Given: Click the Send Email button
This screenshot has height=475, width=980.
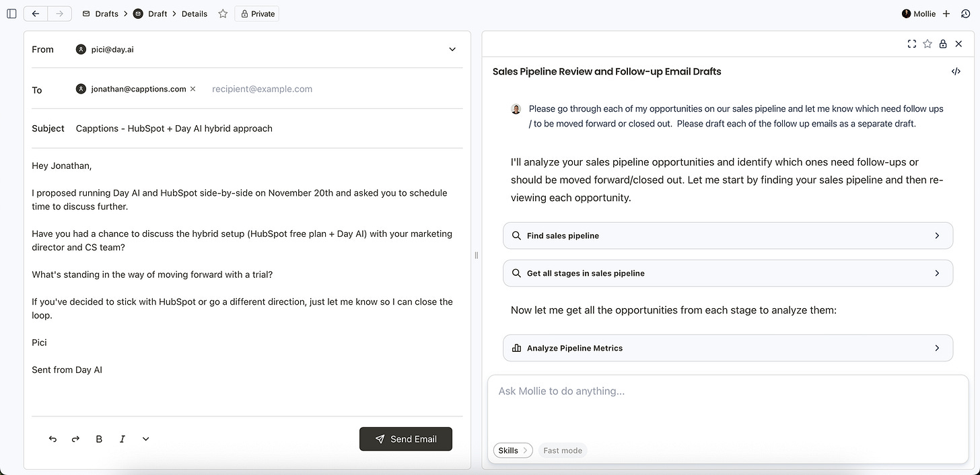Looking at the screenshot, I should [406, 439].
